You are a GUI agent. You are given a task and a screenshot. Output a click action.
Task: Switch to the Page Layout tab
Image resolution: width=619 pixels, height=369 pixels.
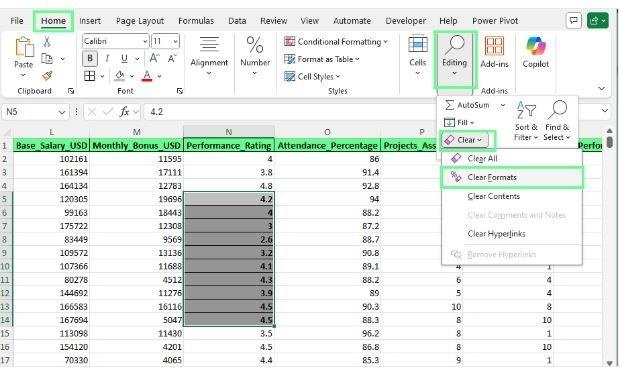(140, 21)
